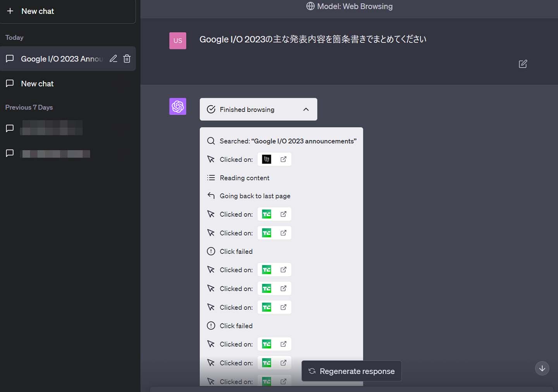Open external link after Going back to last page
This screenshot has height=392, width=558.
(x=283, y=214)
